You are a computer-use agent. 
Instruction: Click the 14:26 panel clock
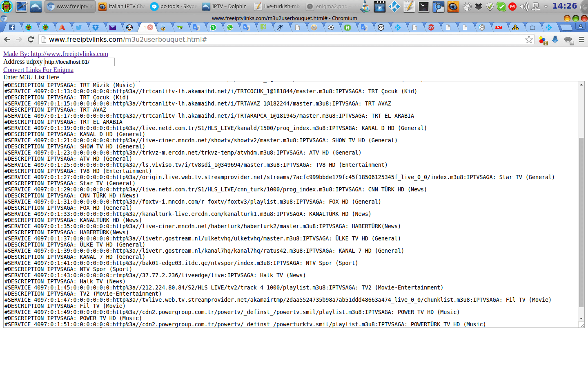tap(565, 6)
